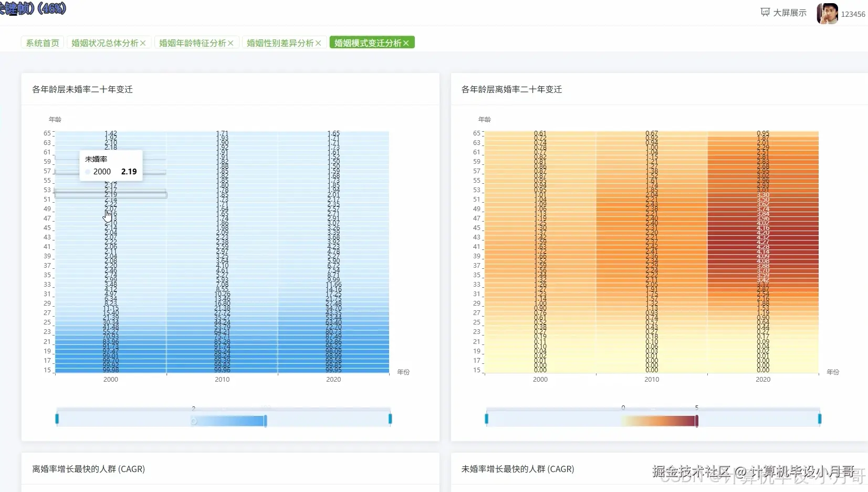Image resolution: width=868 pixels, height=492 pixels.
Task: Click the 0.61 top cell of 2000 divorce-rate column
Action: tap(540, 133)
